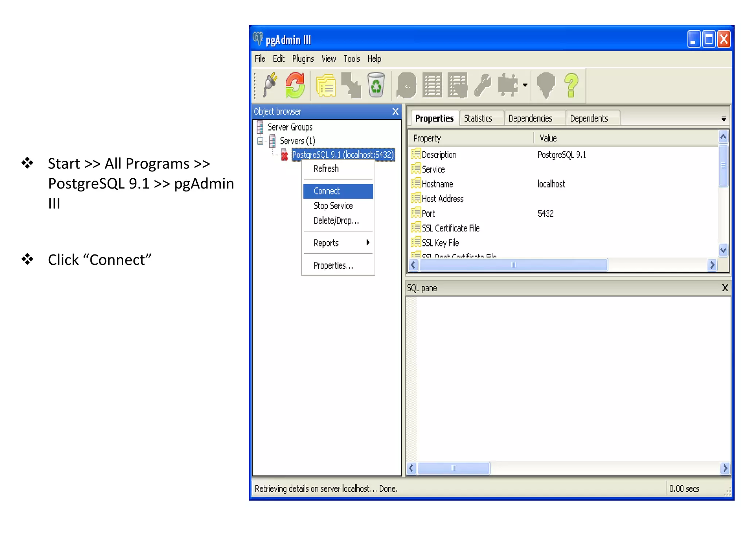Click the localhost hostname value
Viewport: 747px width, 560px height.
pos(551,184)
